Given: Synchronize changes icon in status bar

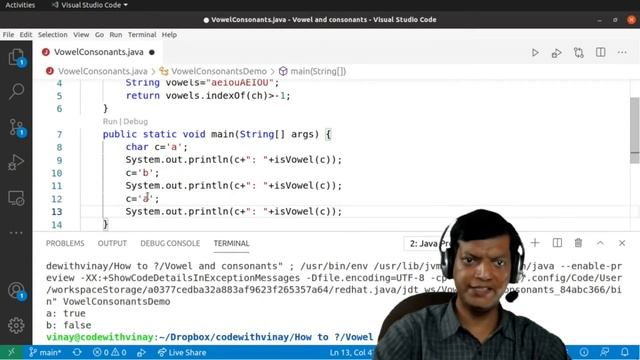Looking at the screenshot, I should tap(77, 352).
